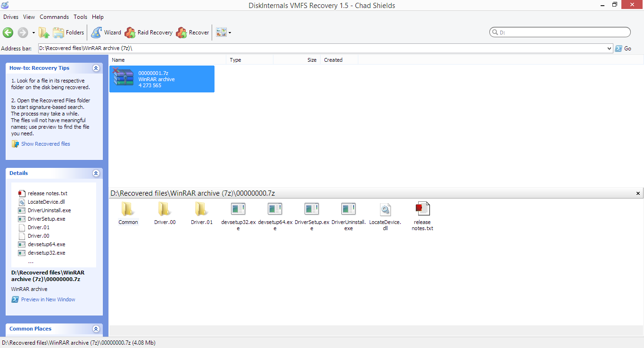Sort by the Created column
Image resolution: width=644 pixels, height=348 pixels.
339,60
